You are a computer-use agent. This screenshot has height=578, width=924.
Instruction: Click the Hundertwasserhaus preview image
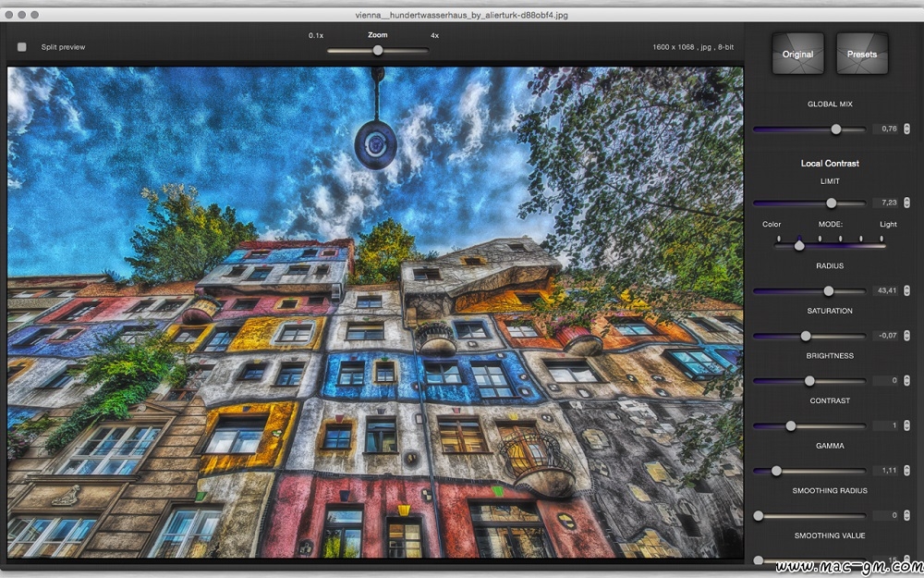point(375,312)
